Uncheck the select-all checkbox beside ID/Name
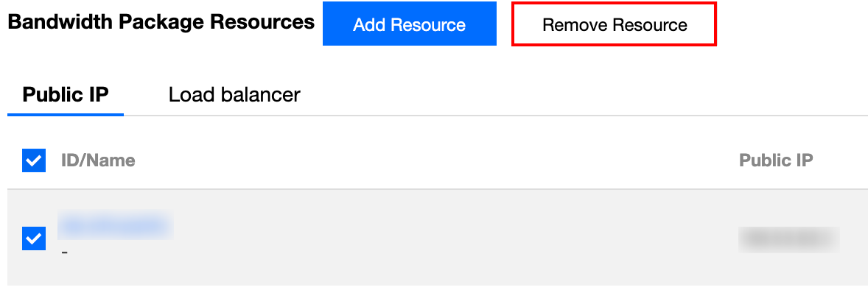The width and height of the screenshot is (868, 290). (34, 160)
